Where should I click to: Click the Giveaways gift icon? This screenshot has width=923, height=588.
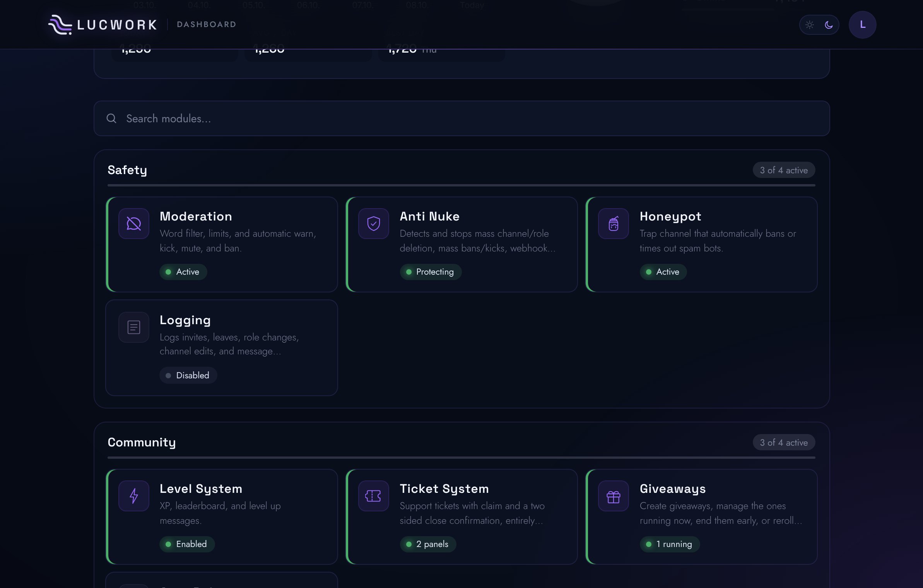click(x=614, y=496)
